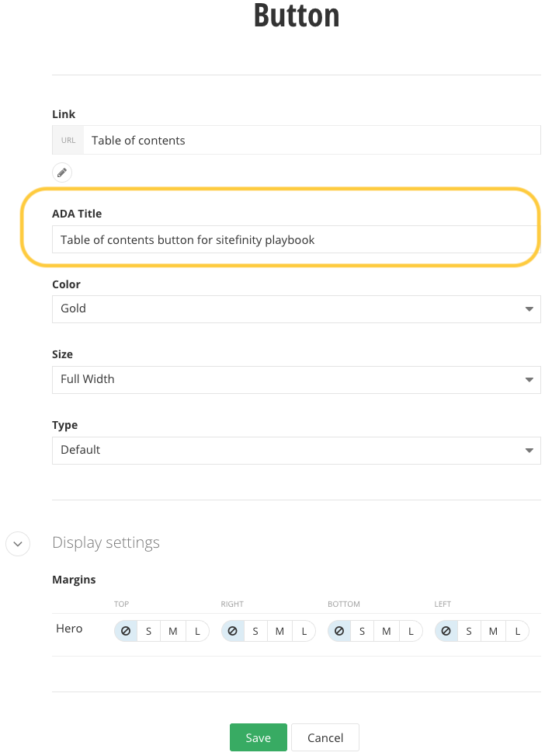Enable large TOP margin for Hero
This screenshot has width=552, height=756.
[x=196, y=630]
